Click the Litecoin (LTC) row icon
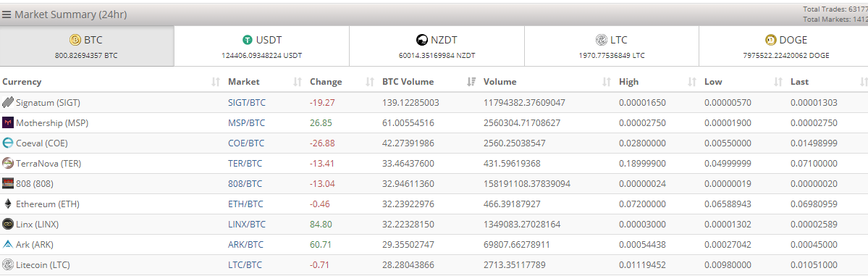The image size is (868, 276). tap(8, 265)
